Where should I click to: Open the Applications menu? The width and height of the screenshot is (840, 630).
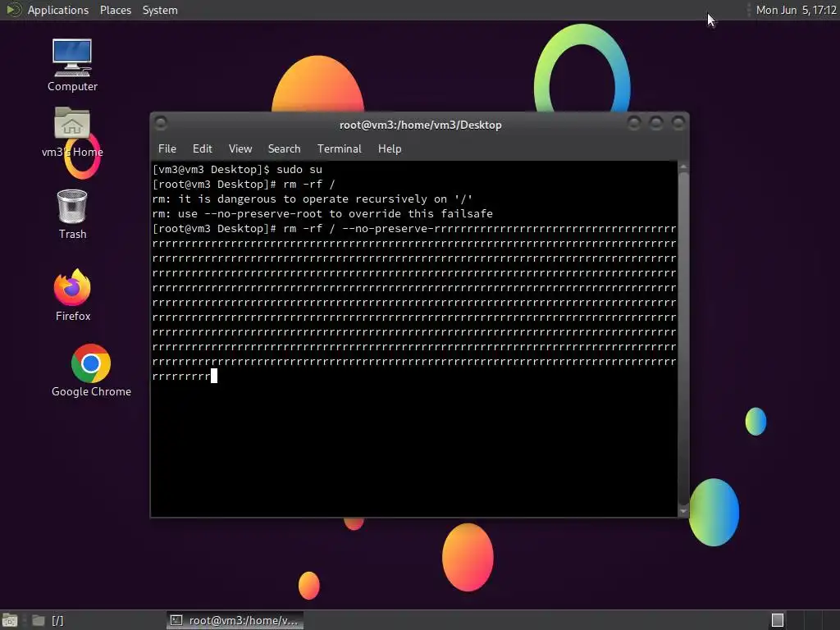coord(58,10)
